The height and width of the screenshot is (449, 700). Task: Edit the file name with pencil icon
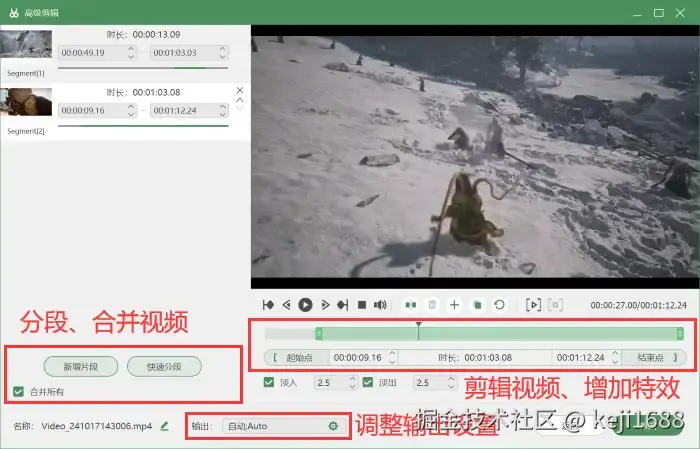tap(164, 426)
